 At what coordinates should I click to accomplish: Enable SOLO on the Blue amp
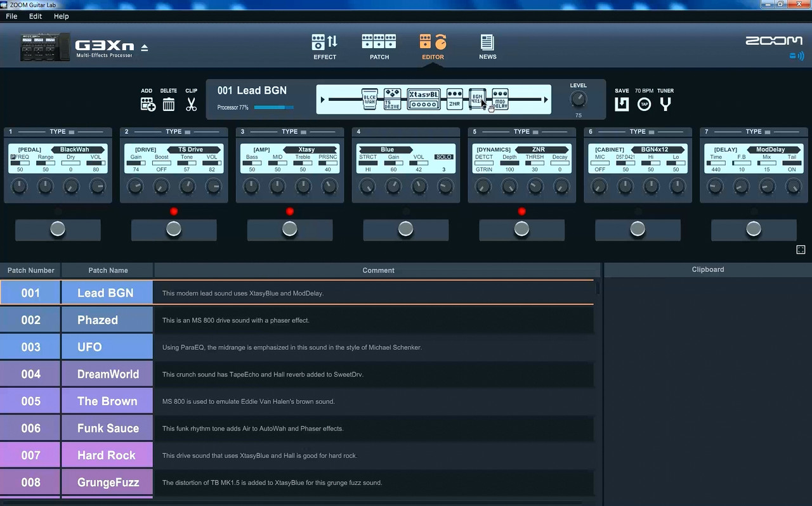click(x=443, y=157)
